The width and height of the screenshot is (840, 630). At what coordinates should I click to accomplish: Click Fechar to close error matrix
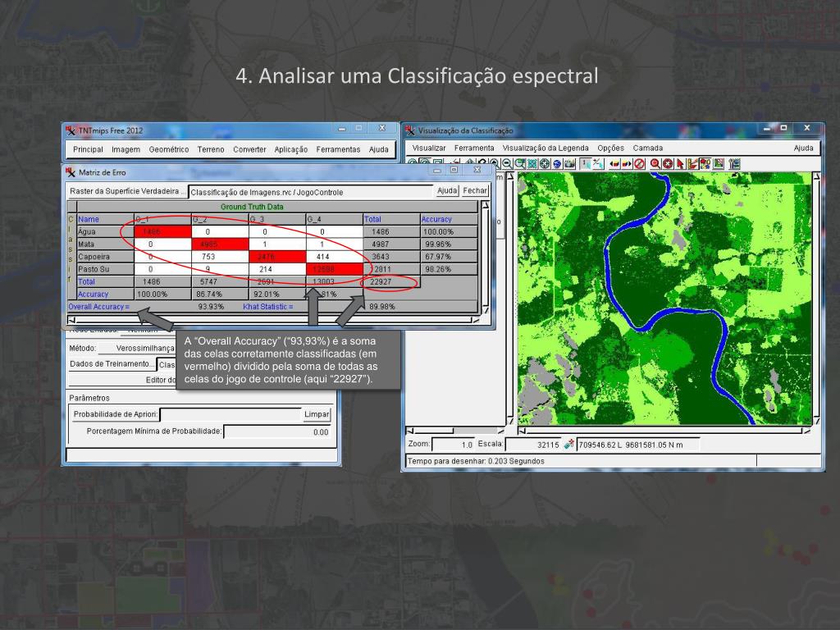tap(475, 190)
